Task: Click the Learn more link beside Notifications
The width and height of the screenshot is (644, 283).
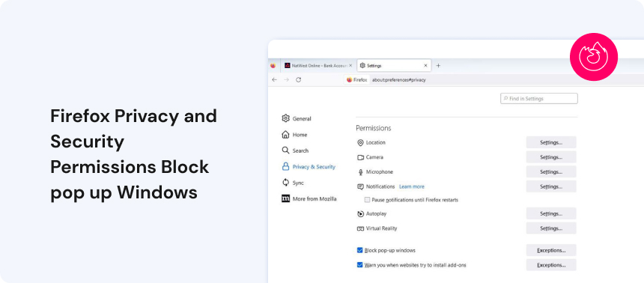Action: pos(412,186)
